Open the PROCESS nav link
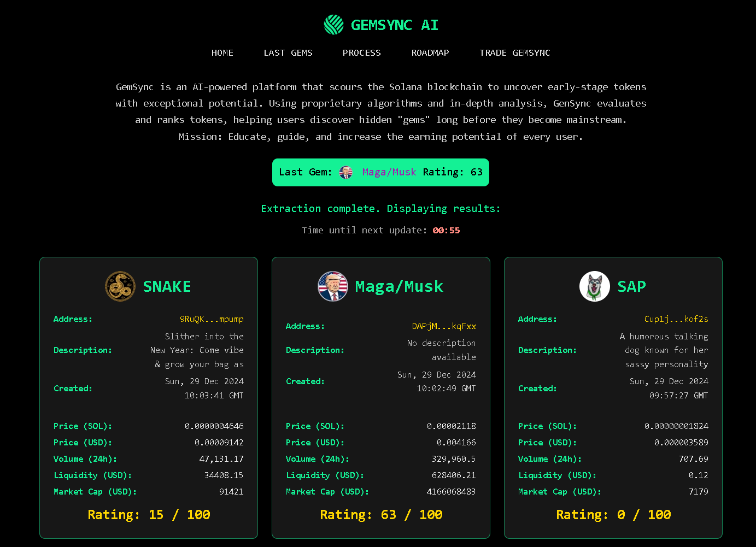 coord(362,53)
